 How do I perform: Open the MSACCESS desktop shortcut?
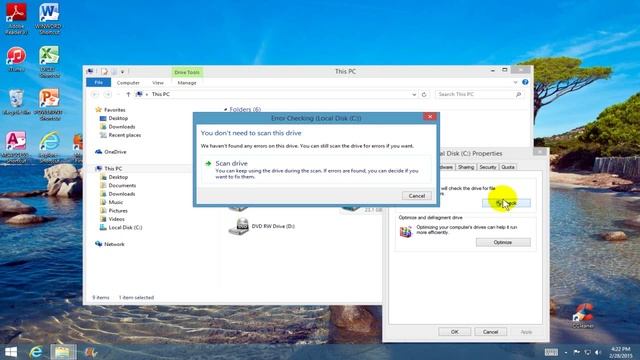(16, 147)
